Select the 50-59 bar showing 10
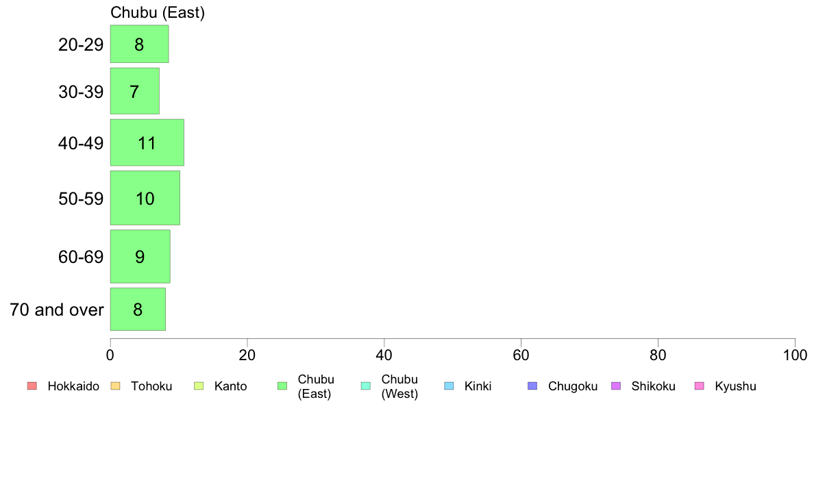 145,198
